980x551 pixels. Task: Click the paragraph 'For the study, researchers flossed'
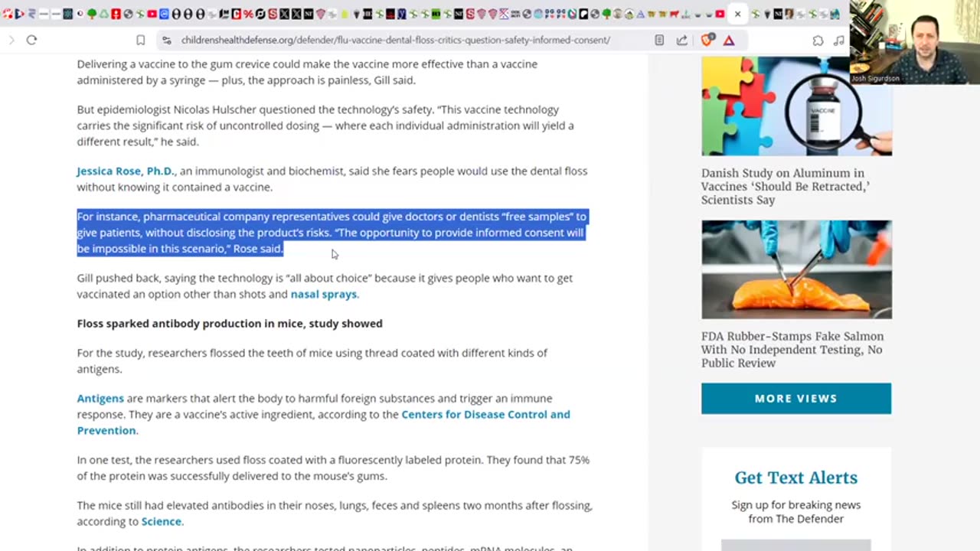coord(312,360)
